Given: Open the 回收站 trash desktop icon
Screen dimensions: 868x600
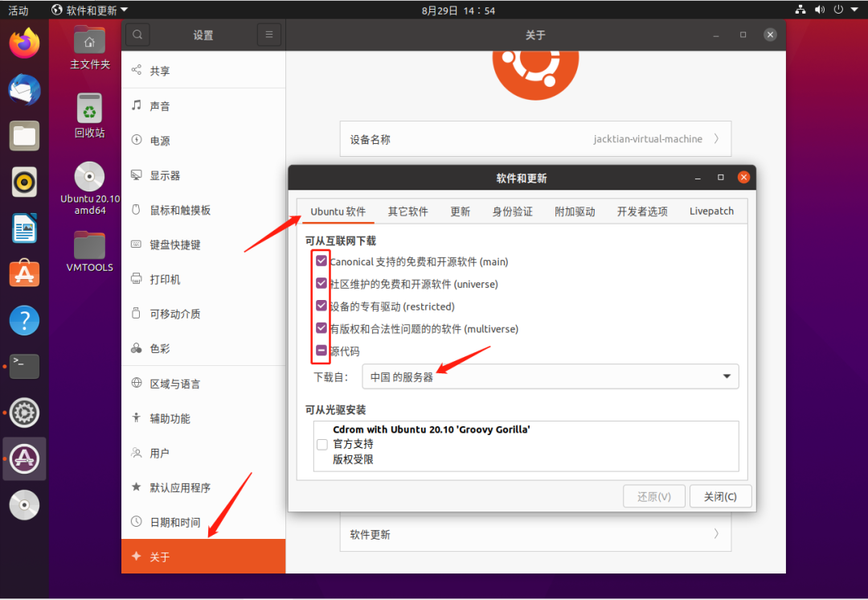Looking at the screenshot, I should click(90, 115).
